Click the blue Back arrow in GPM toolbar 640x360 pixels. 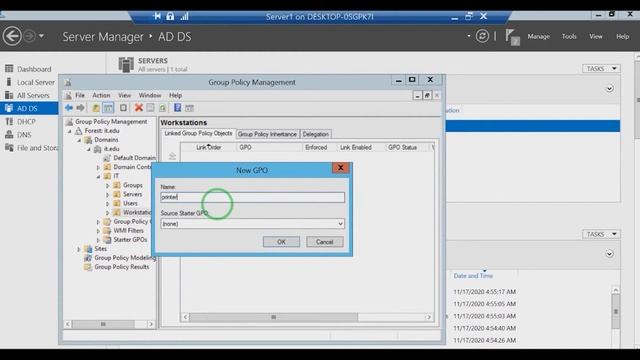[69, 108]
